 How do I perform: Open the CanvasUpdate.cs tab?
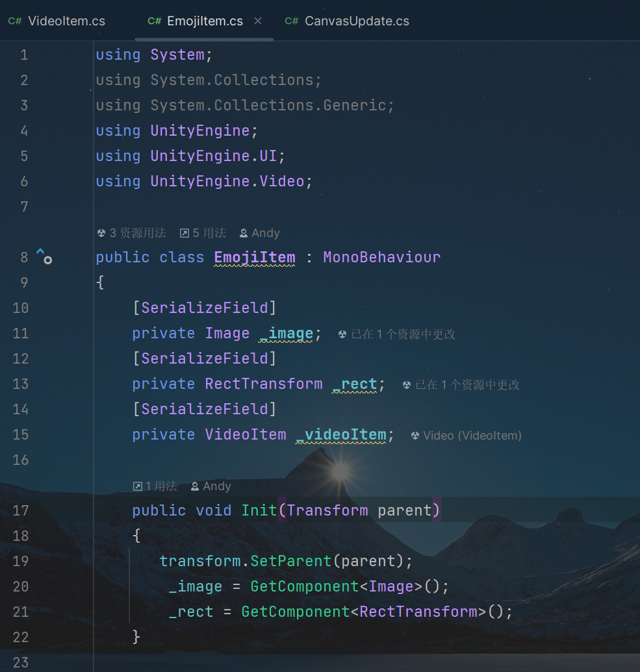point(346,21)
